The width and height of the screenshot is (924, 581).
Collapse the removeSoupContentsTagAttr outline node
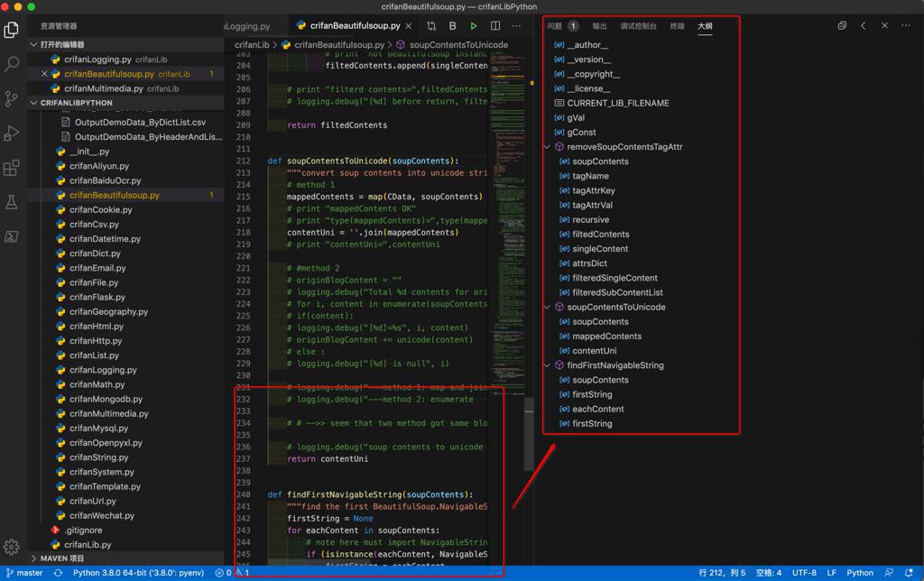click(548, 147)
